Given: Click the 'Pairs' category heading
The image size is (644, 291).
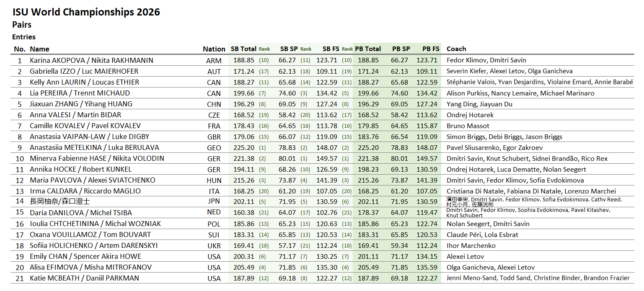Looking at the screenshot, I should (22, 25).
